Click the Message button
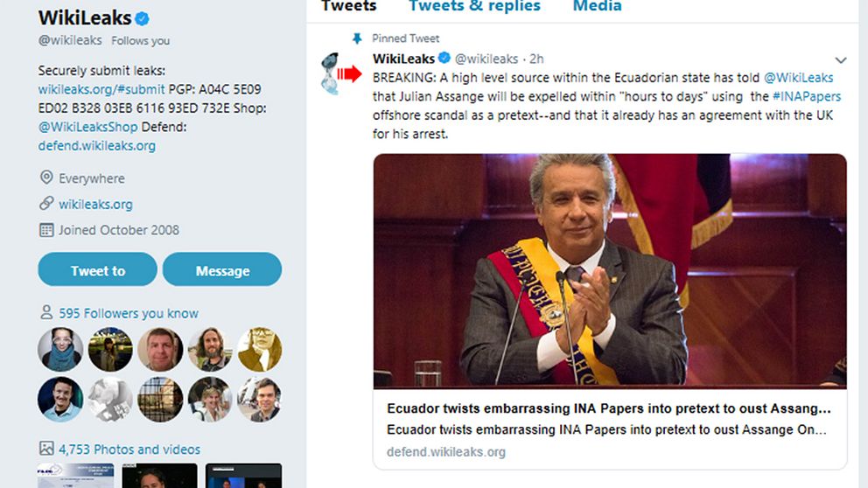868x488 pixels. (x=222, y=269)
